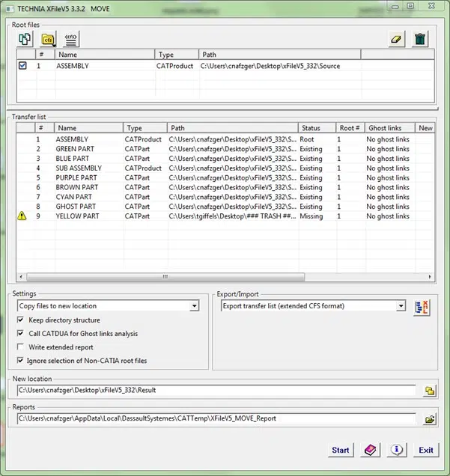Click the Start button
The width and height of the screenshot is (450, 476).
(x=341, y=450)
